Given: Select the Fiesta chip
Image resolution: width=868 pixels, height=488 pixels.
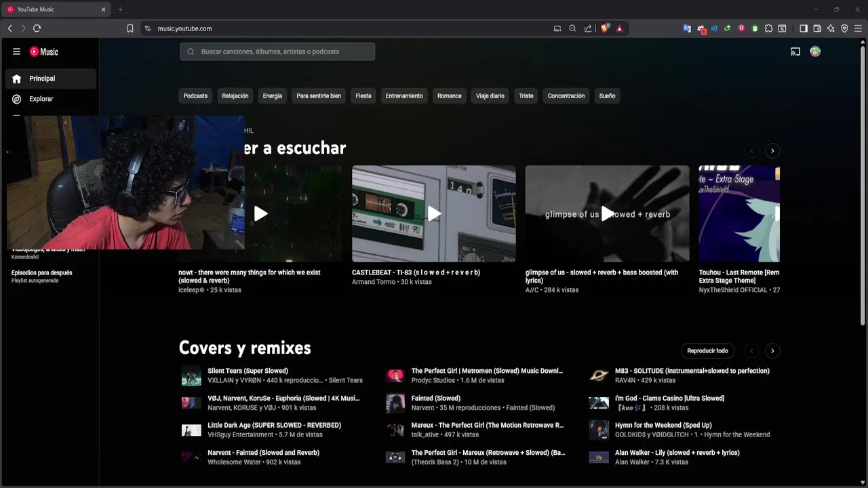Looking at the screenshot, I should 363,96.
